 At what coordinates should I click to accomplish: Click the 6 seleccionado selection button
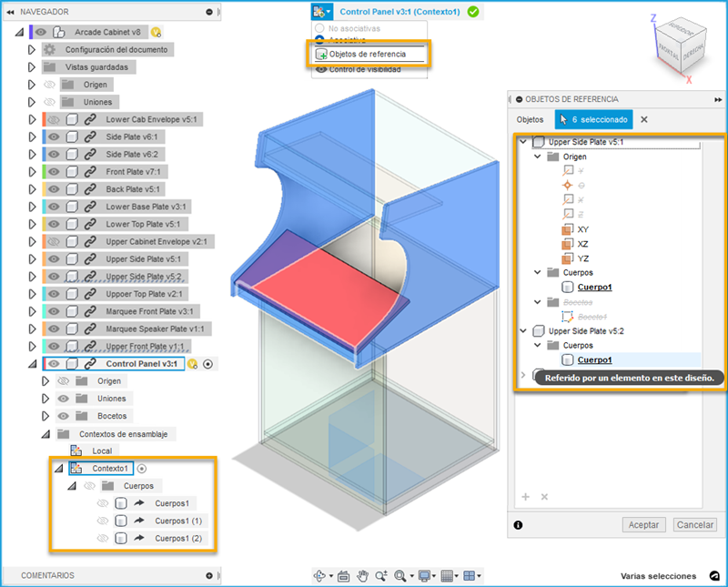click(594, 119)
